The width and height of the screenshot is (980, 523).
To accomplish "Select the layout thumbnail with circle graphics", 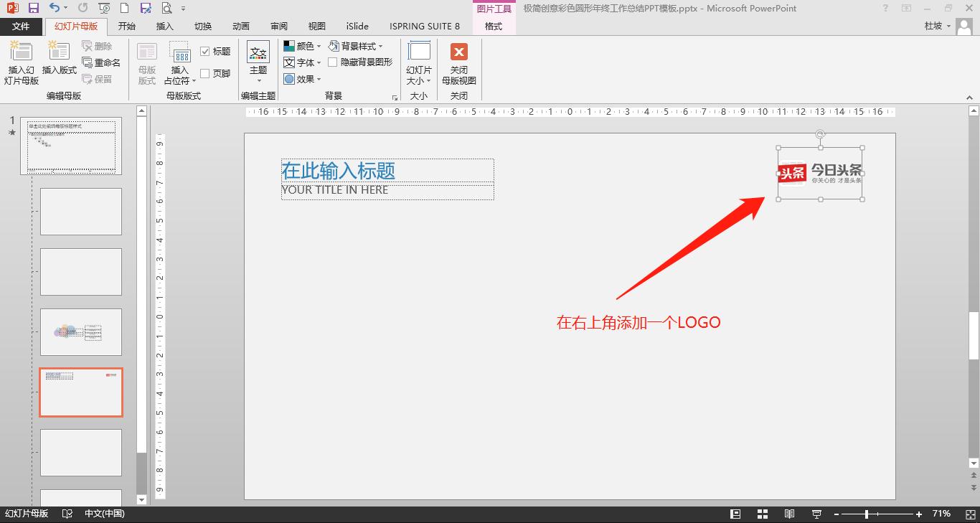I will [81, 332].
